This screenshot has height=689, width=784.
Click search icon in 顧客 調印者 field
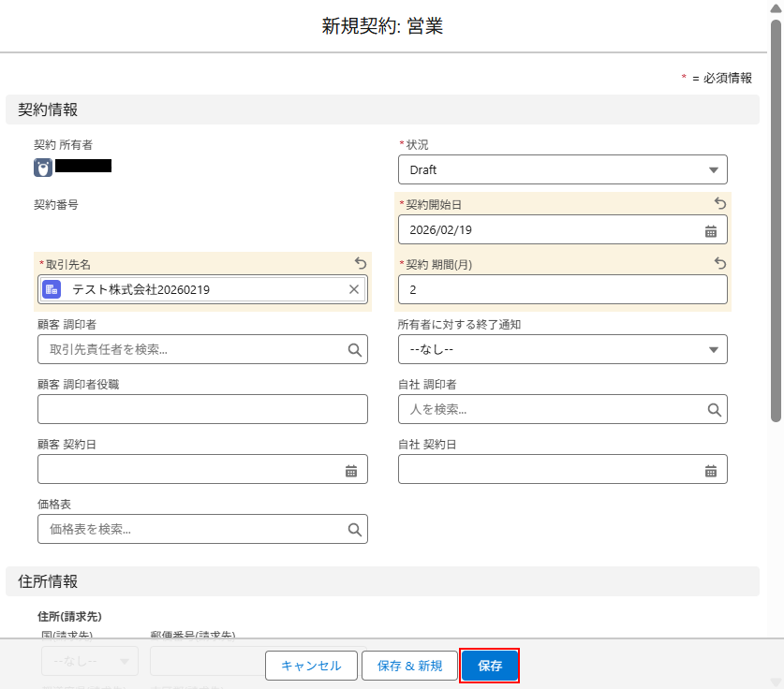(x=354, y=349)
